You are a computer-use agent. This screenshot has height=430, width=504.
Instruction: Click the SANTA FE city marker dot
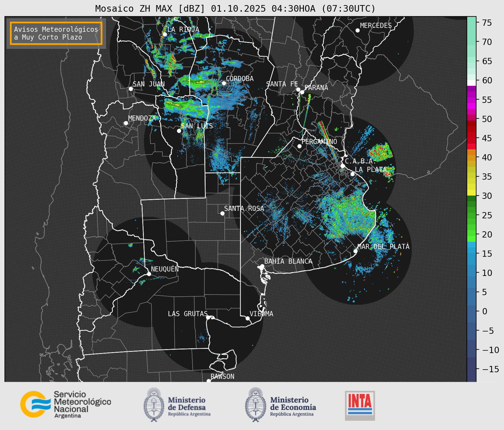[x=298, y=89]
